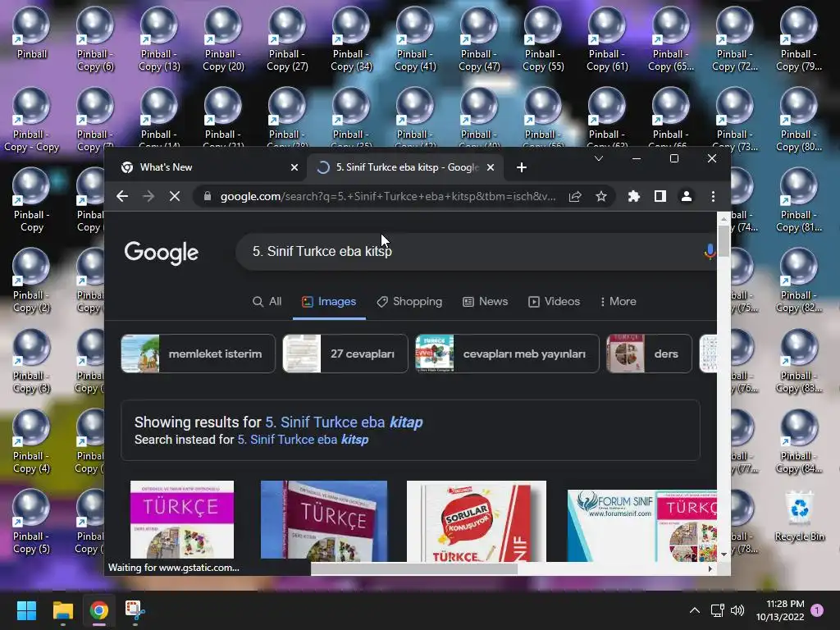Select the 5. Sinif Turkce eba kitsp tab

[405, 167]
